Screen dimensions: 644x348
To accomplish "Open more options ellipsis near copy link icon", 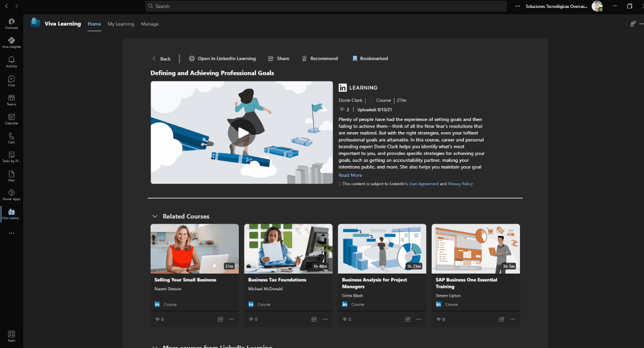I will click(642, 24).
